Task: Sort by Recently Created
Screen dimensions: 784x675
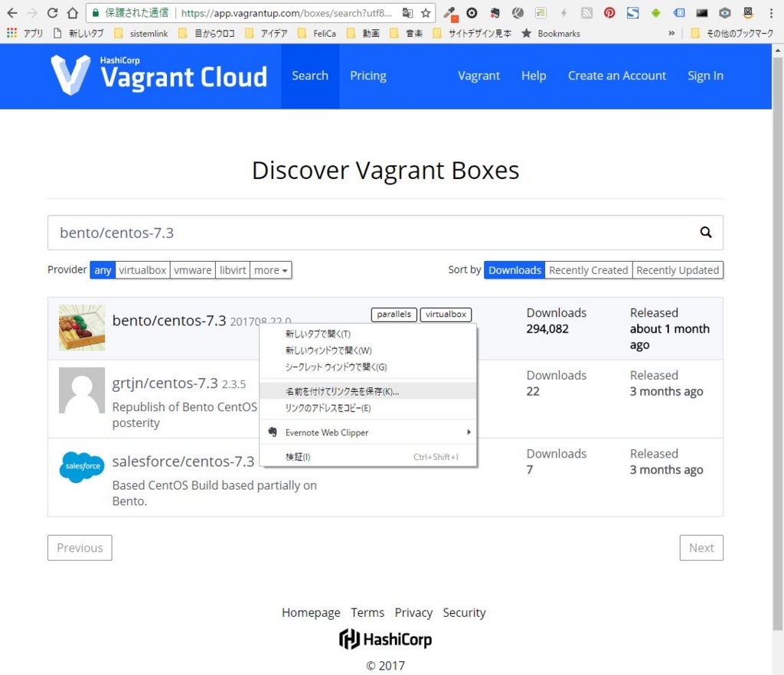Action: point(589,270)
